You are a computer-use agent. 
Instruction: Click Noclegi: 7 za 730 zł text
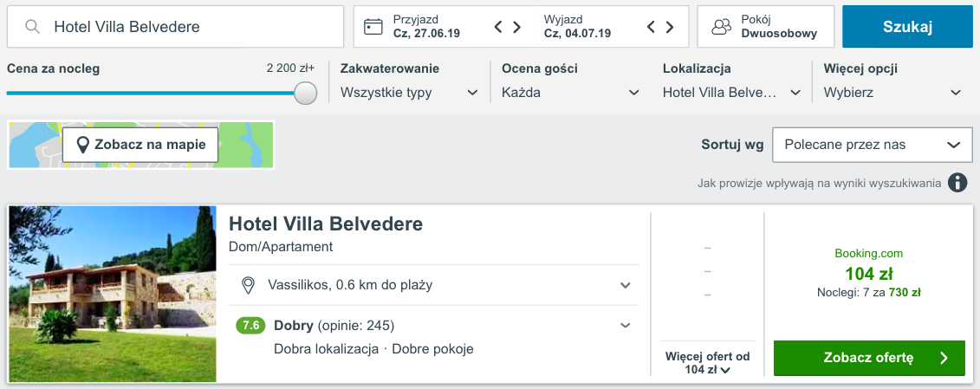(x=869, y=292)
